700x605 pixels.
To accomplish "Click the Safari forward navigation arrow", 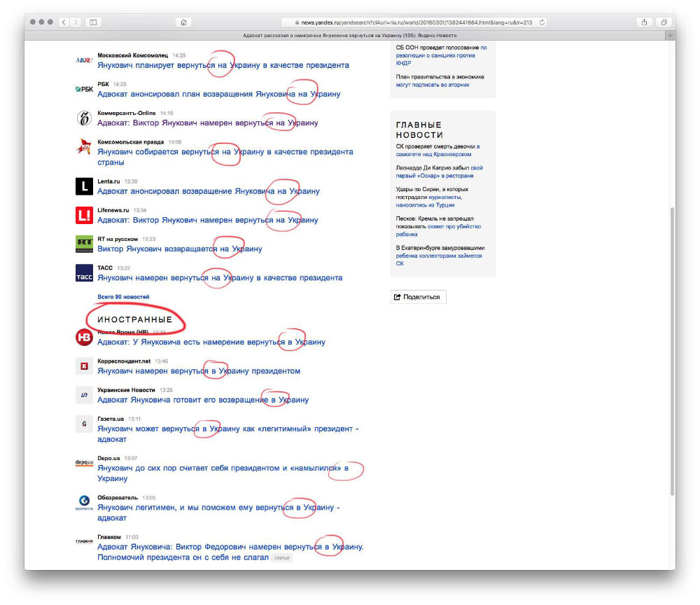I will tap(76, 22).
